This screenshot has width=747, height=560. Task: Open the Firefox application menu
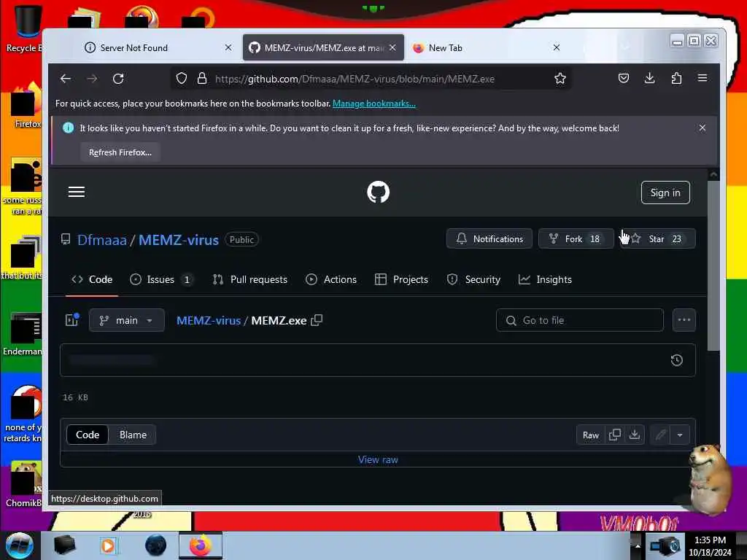[x=703, y=78]
